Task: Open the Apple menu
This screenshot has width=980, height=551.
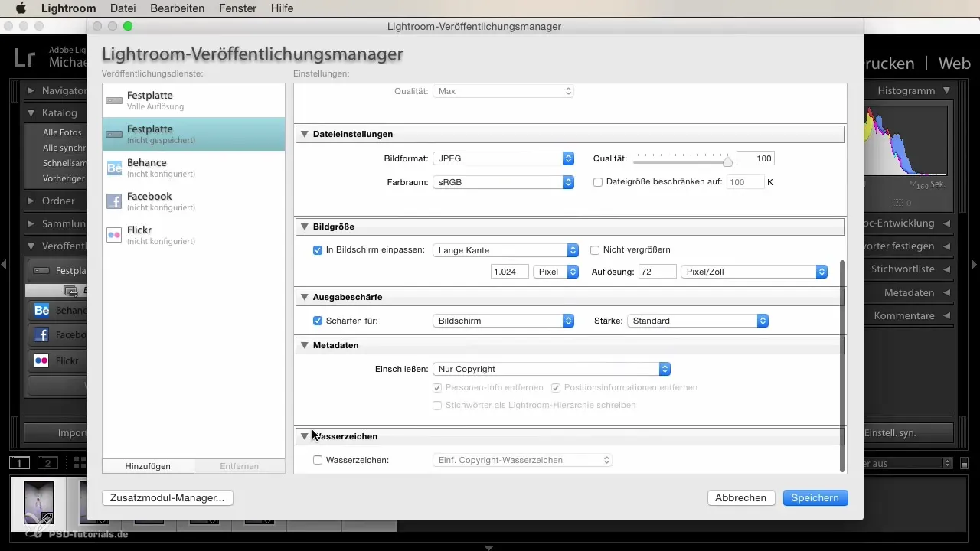Action: tap(21, 8)
